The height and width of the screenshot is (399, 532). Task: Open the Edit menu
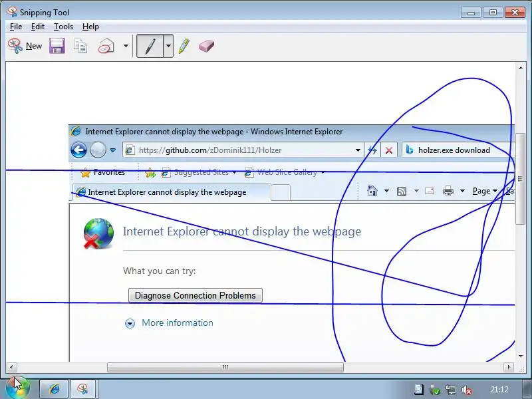click(38, 27)
